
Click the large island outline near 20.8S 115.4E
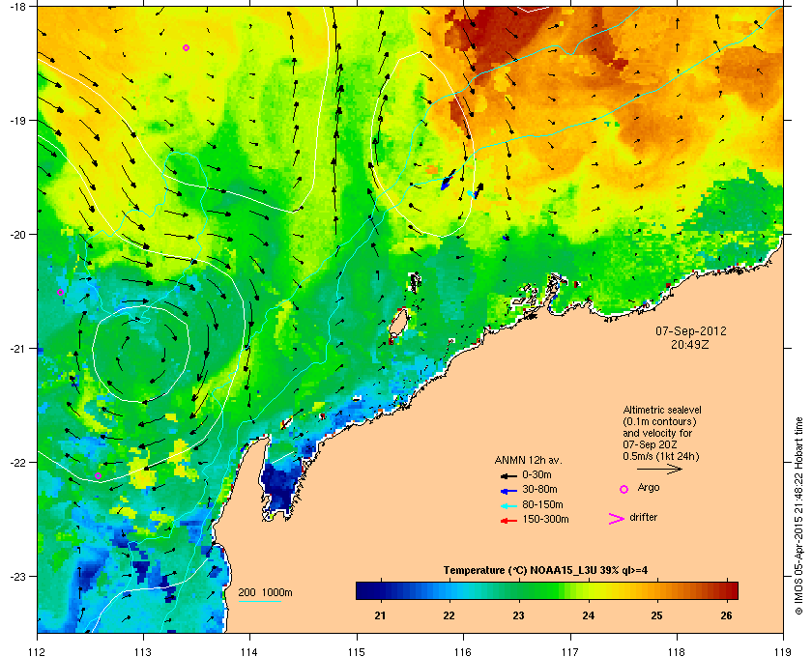[398, 323]
